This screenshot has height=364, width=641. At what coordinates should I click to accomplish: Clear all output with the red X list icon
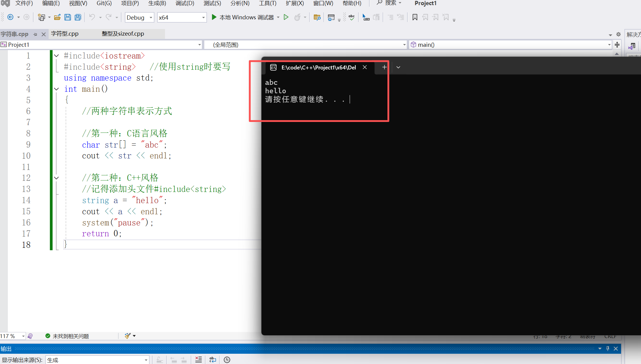click(198, 359)
